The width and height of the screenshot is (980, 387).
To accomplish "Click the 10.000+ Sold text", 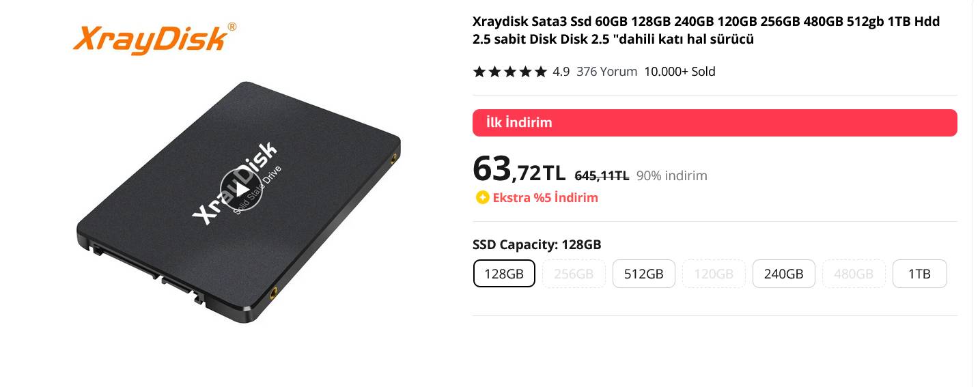I will click(x=680, y=72).
